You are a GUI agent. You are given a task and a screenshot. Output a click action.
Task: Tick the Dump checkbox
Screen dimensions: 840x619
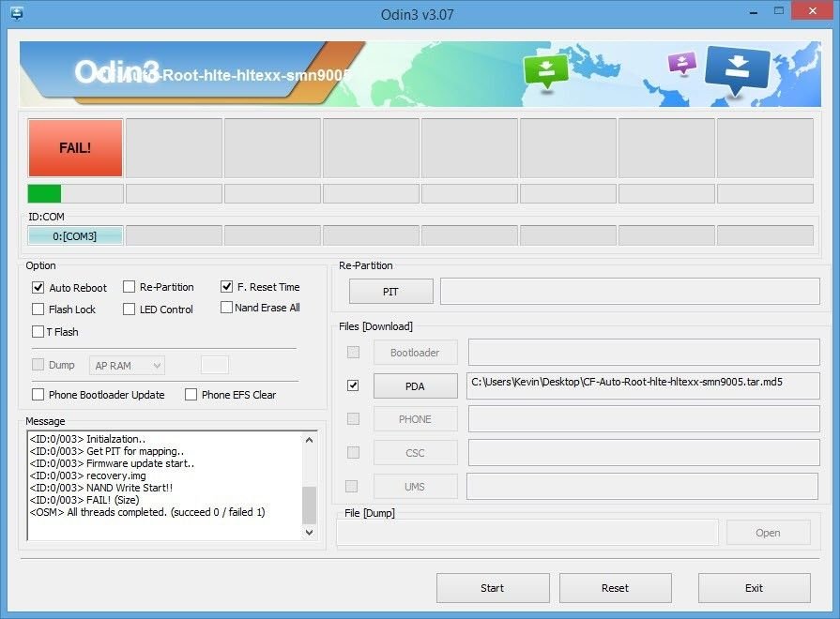tap(38, 365)
